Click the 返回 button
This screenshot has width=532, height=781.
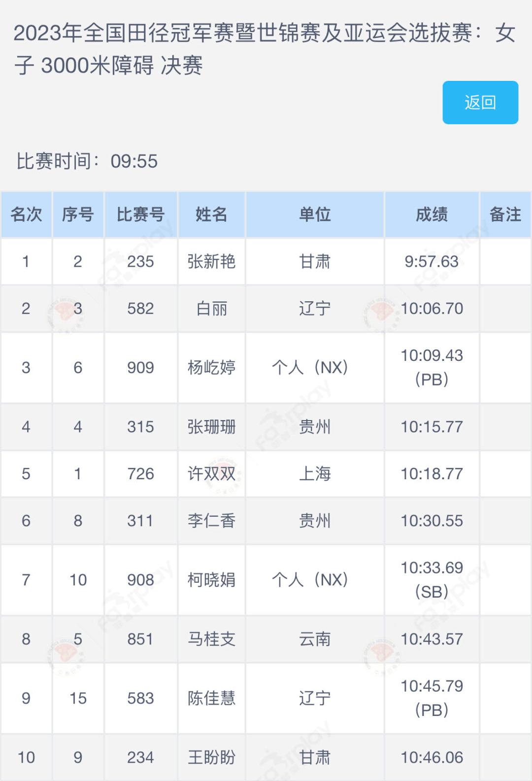pyautogui.click(x=480, y=102)
